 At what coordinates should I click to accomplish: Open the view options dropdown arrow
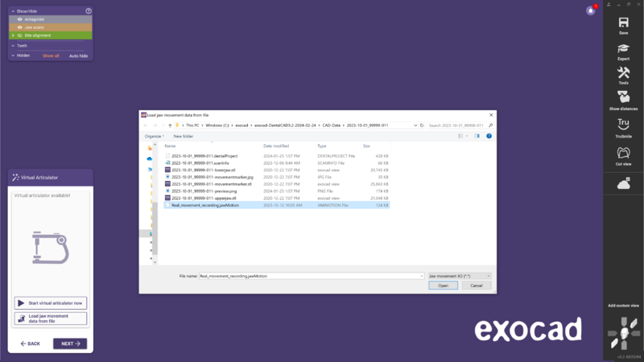click(x=467, y=136)
